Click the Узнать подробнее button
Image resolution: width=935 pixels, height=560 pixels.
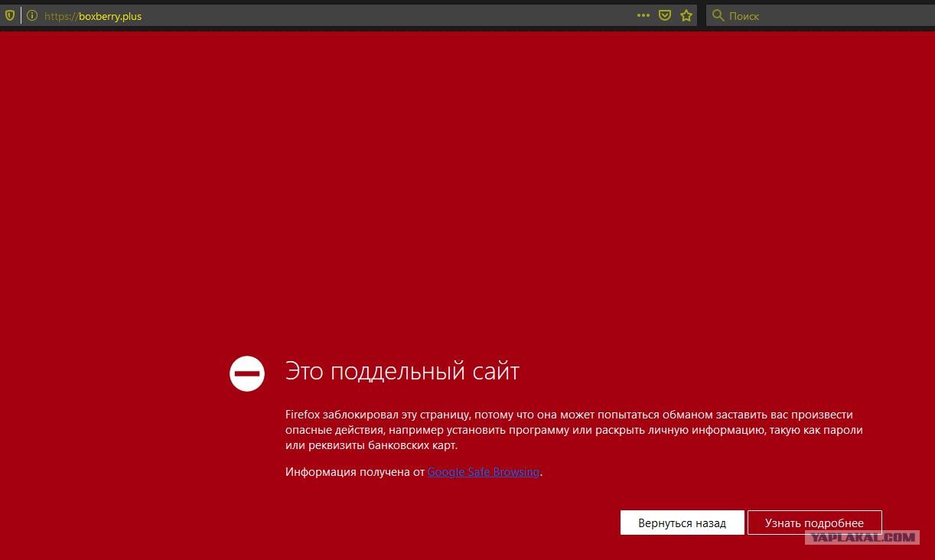(x=815, y=523)
